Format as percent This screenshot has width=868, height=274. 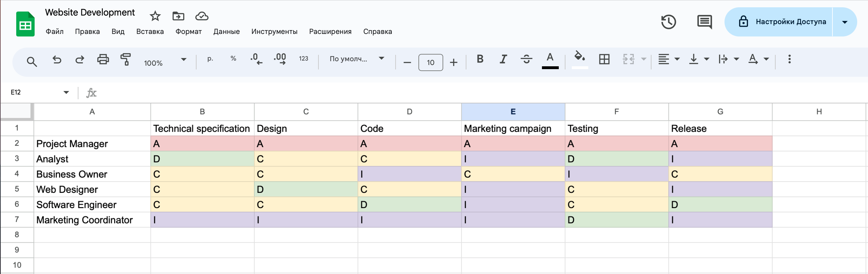pyautogui.click(x=233, y=58)
